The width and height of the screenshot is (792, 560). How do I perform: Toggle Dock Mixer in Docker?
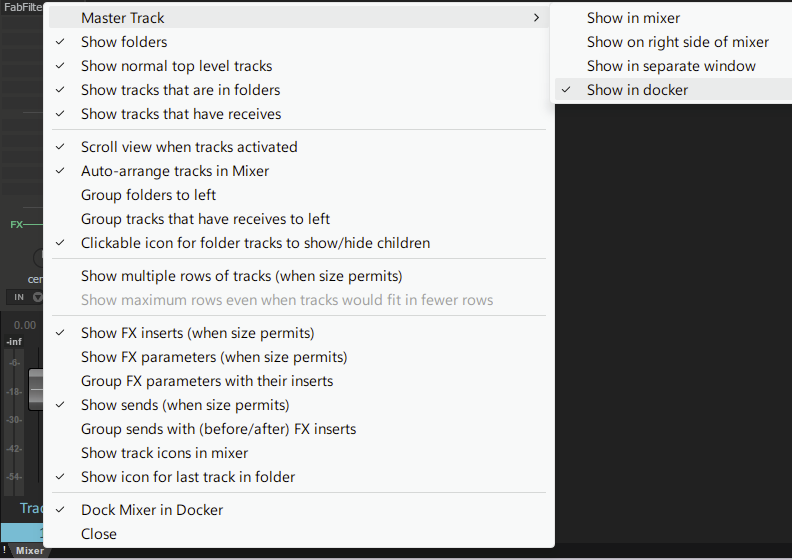[x=152, y=510]
